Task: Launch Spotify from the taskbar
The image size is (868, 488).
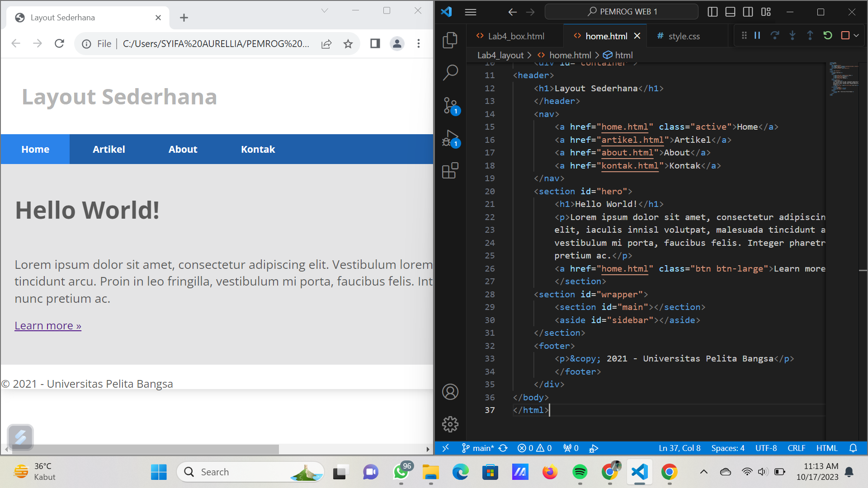Action: (x=580, y=472)
